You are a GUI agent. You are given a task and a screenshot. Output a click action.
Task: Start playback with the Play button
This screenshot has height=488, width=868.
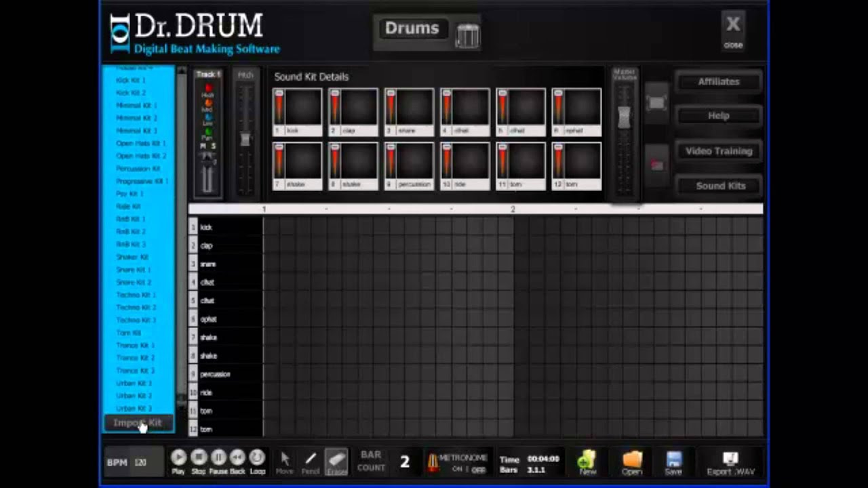[178, 458]
